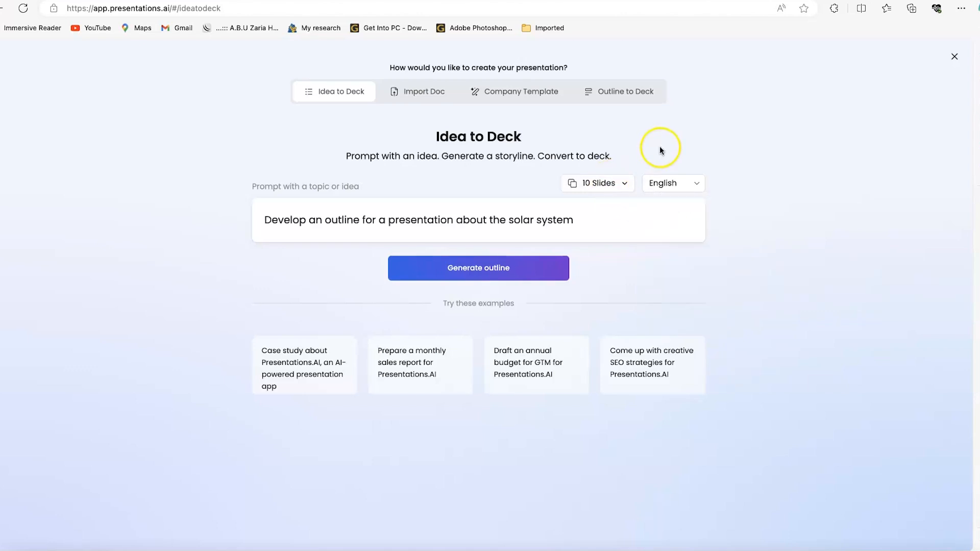Switch to the Import Doc tab
Screen dimensions: 980x551
click(418, 92)
